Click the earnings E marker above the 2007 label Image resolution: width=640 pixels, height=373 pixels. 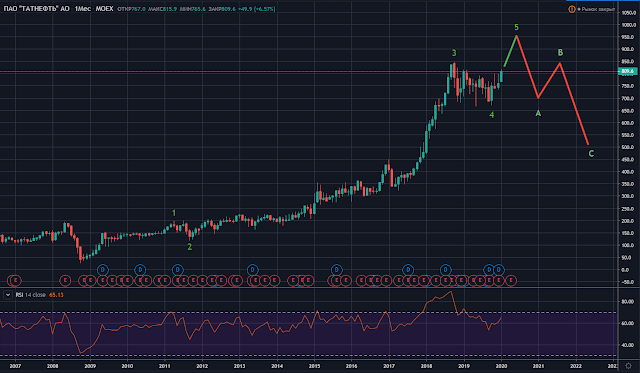point(16,280)
